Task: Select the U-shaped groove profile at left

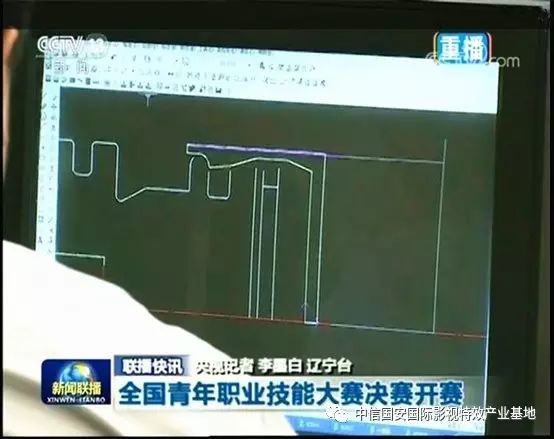Action: click(82, 158)
